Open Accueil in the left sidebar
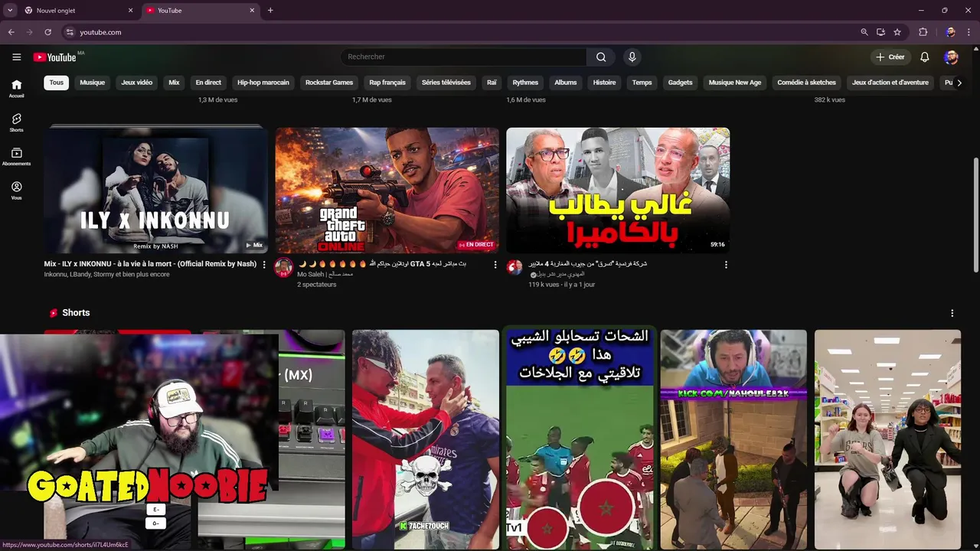 click(16, 89)
